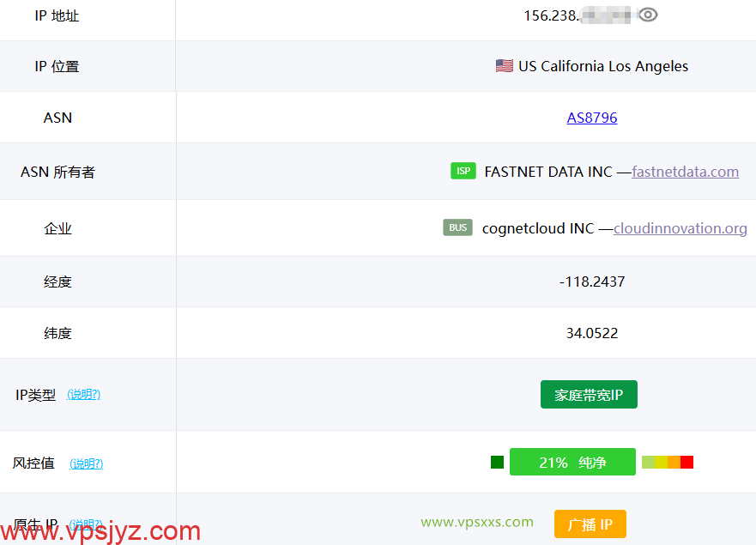Reveal the hidden IP address with eye icon
This screenshot has height=545, width=756.
pyautogui.click(x=648, y=15)
